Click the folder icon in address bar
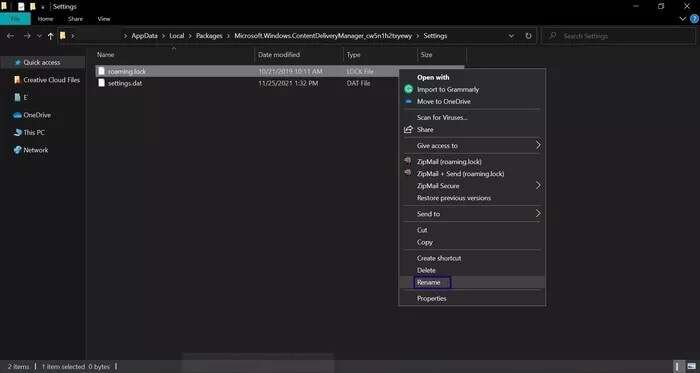The height and width of the screenshot is (373, 700). pyautogui.click(x=62, y=36)
